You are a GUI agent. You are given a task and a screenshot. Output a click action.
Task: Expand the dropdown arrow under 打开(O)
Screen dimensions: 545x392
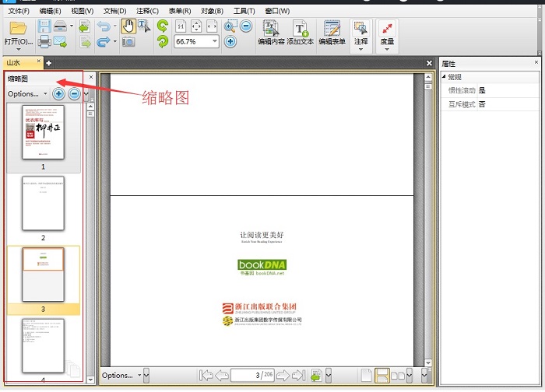click(x=19, y=49)
